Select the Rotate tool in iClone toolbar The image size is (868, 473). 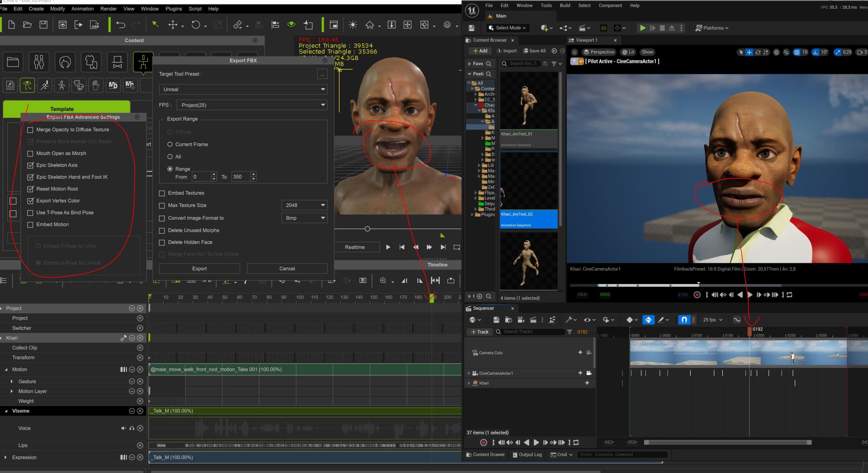pos(196,25)
